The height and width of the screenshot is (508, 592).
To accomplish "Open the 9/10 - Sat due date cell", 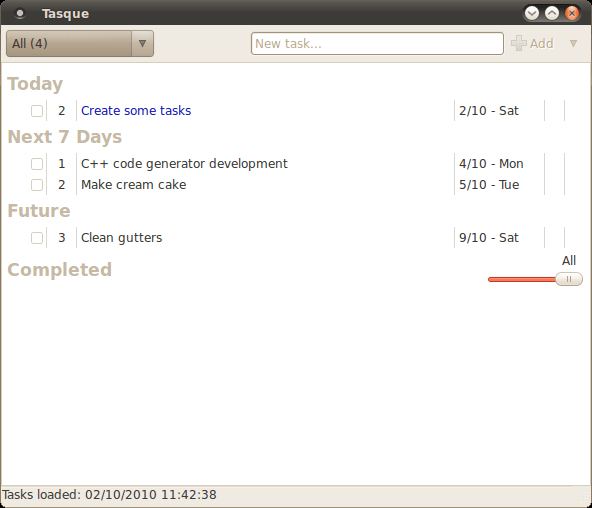I will (489, 237).
